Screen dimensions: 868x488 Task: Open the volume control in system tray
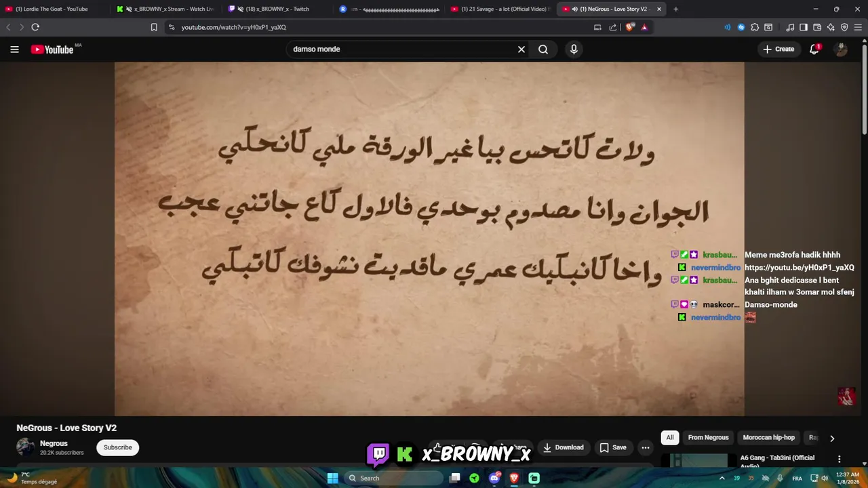point(825,478)
